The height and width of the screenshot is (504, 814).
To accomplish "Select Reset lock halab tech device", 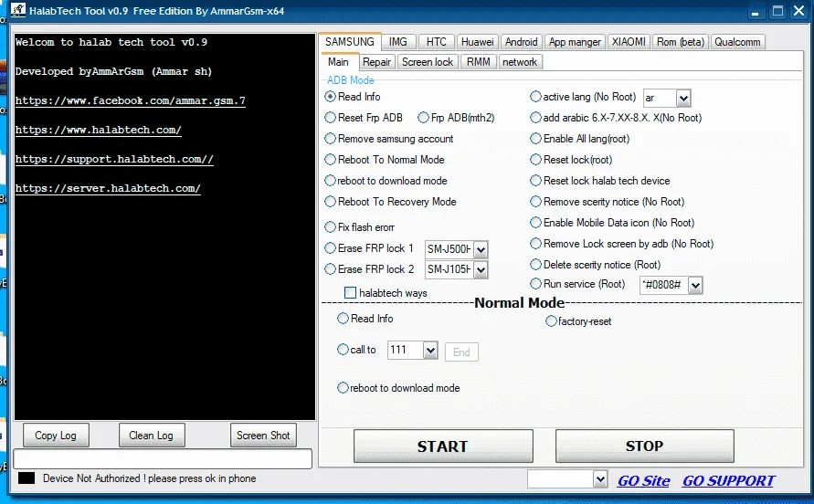I will click(535, 181).
